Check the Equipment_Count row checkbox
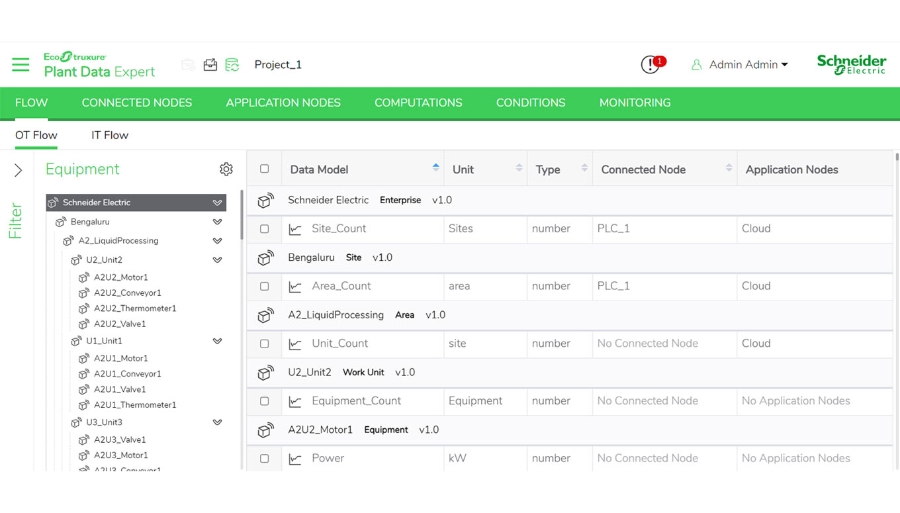Viewport: 900px width, 513px height. tap(265, 401)
